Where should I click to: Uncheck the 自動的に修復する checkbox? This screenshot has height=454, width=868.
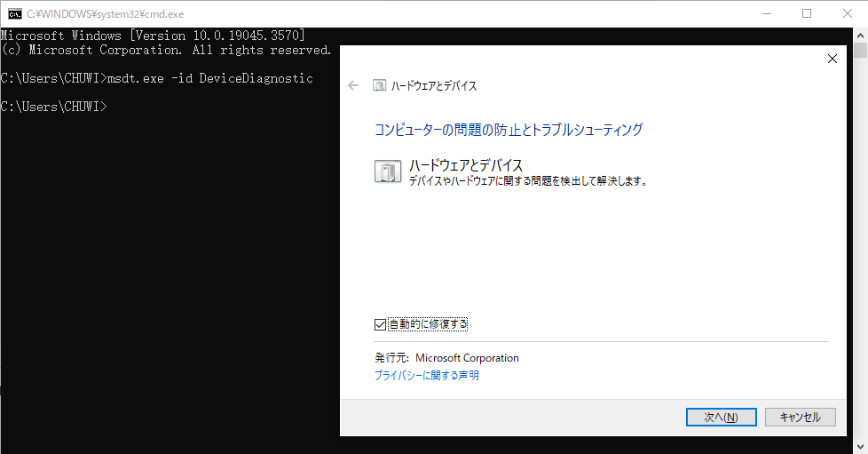(380, 324)
